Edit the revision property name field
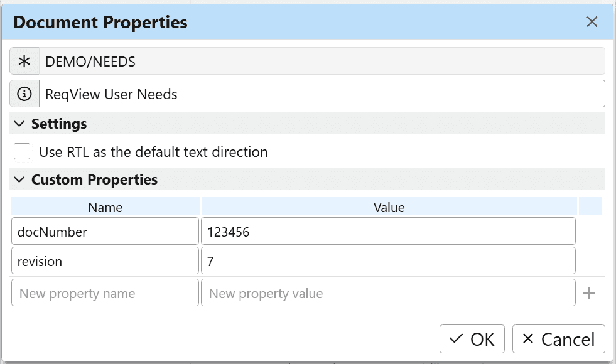The image size is (616, 364). point(105,260)
